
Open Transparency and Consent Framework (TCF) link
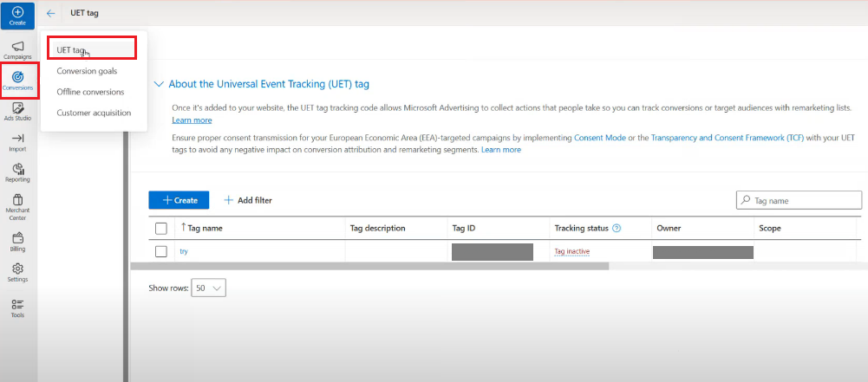727,138
